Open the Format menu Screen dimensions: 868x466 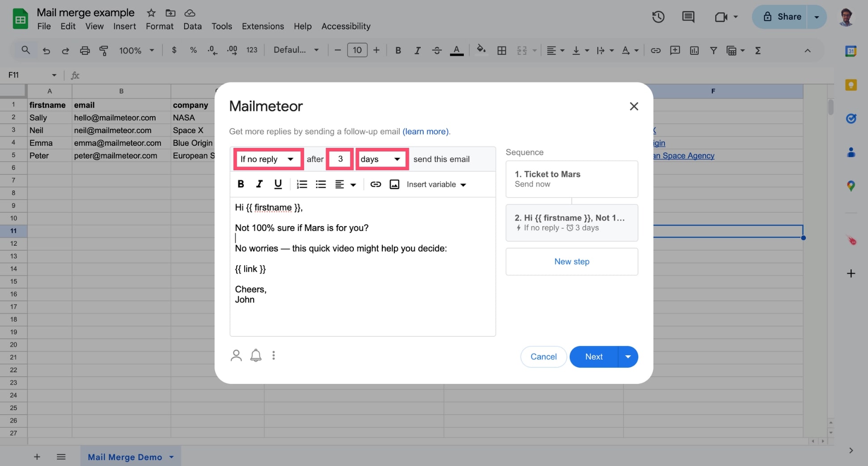pyautogui.click(x=160, y=26)
